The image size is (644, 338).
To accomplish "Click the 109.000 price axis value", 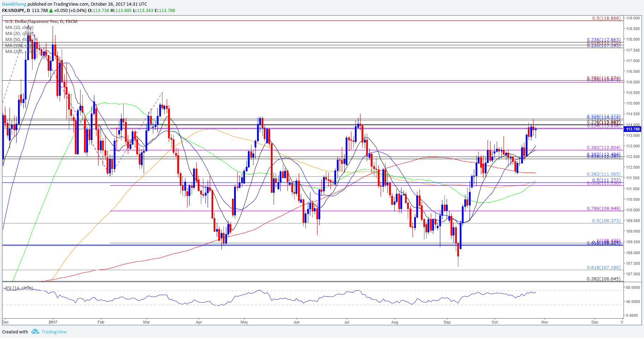I will click(633, 231).
